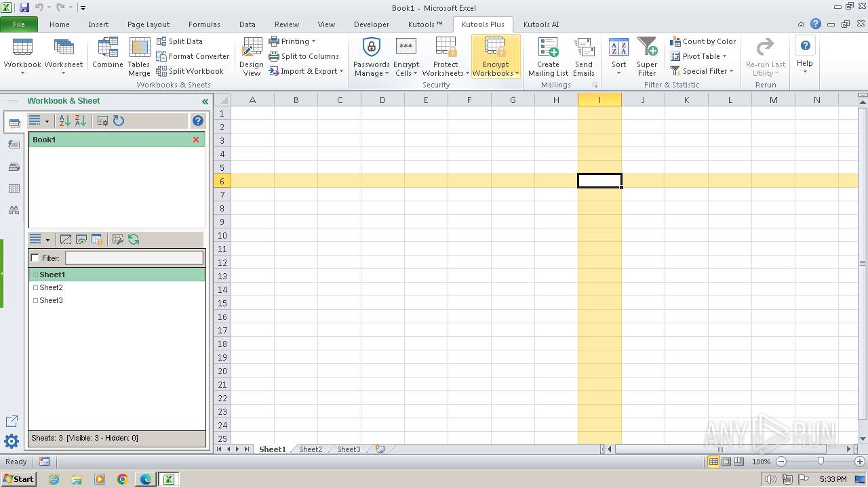Open Column List pane icon in sidebar
The height and width of the screenshot is (488, 868).
click(x=14, y=189)
